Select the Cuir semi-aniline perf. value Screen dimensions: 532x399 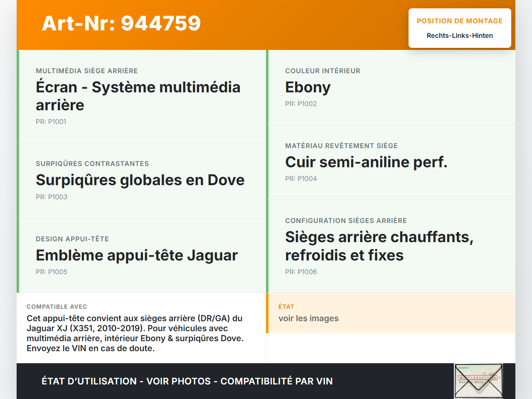[366, 162]
